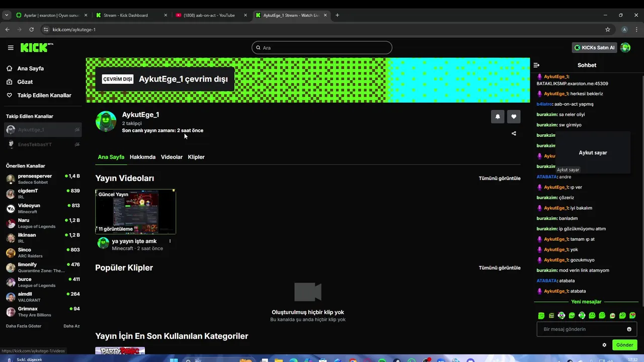Select the Ana Sayfa channel tab
The height and width of the screenshot is (362, 644).
pos(111,157)
